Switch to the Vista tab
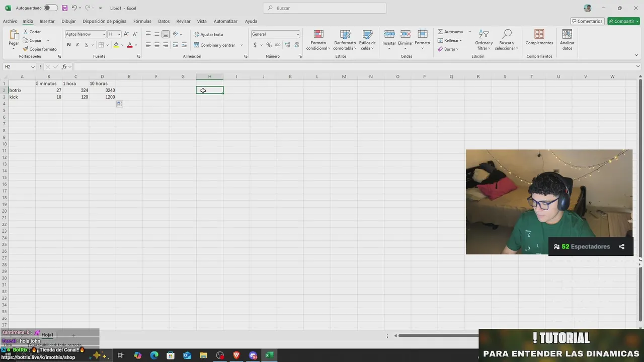Screen dimensions: 644x362 coord(202,21)
